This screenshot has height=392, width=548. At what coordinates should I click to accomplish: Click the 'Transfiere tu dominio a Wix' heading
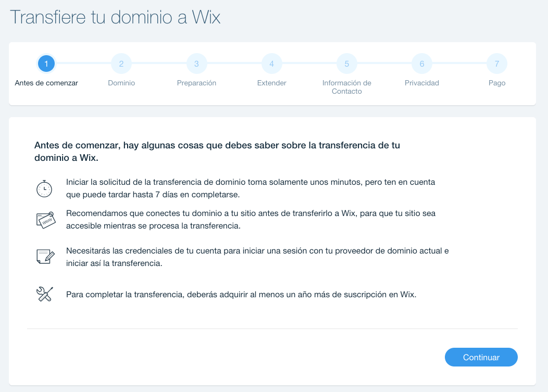tap(115, 17)
